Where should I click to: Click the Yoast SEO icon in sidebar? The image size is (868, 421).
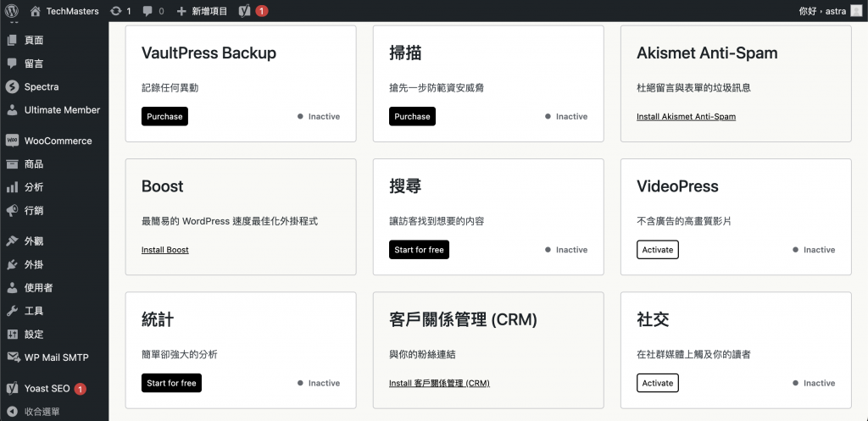12,388
